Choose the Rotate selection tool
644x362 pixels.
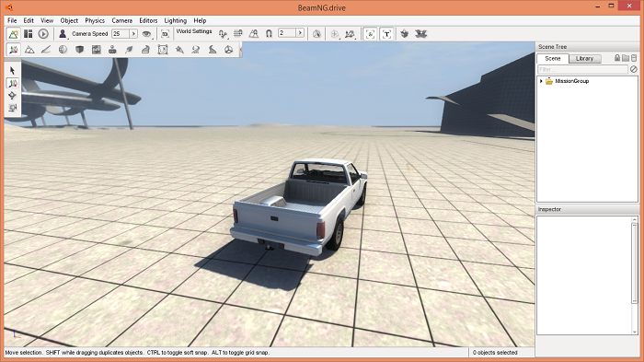coord(12,96)
